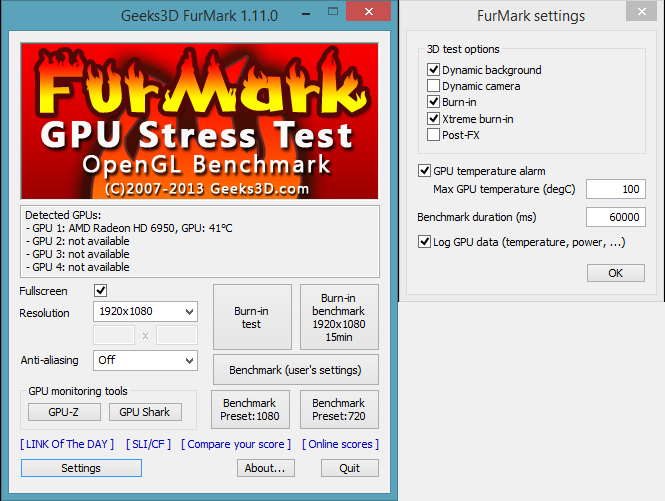Start the Burn-in test

click(x=252, y=317)
